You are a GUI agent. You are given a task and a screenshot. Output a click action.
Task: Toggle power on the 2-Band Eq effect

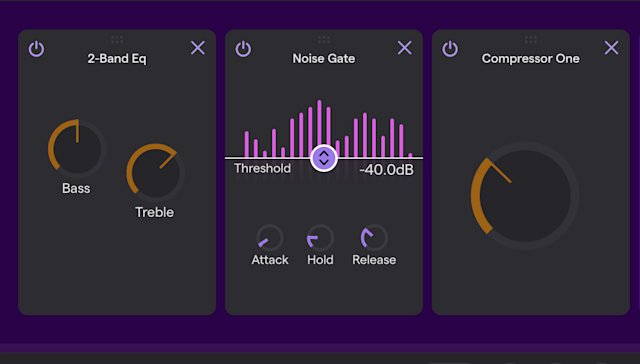coord(36,49)
